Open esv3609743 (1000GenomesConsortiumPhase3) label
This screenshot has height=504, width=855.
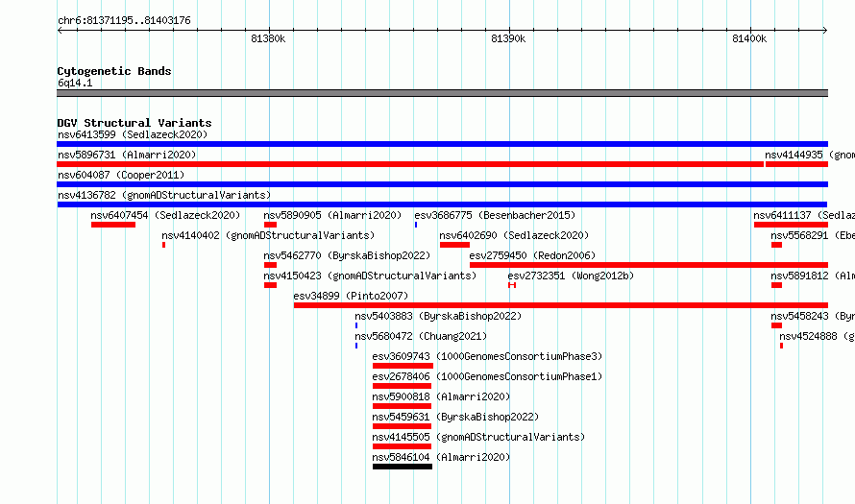[x=487, y=356]
